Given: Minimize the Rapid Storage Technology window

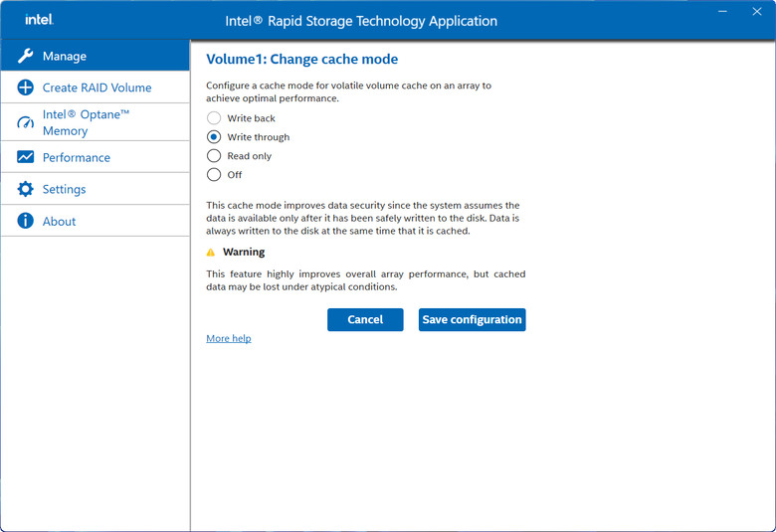Looking at the screenshot, I should [x=722, y=11].
